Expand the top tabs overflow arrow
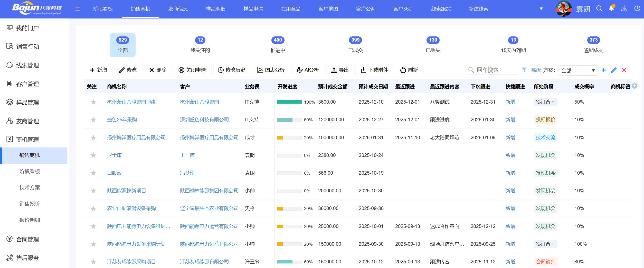The width and height of the screenshot is (644, 268). 541,9
